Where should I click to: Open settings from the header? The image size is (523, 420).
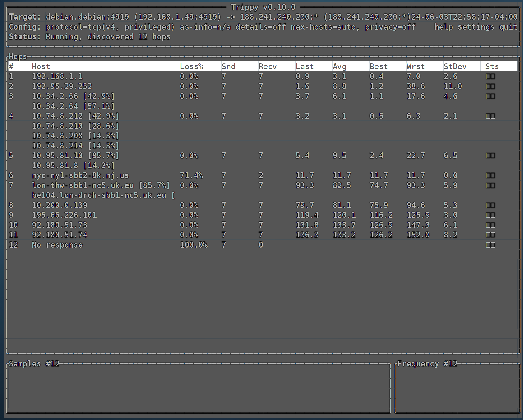point(476,27)
